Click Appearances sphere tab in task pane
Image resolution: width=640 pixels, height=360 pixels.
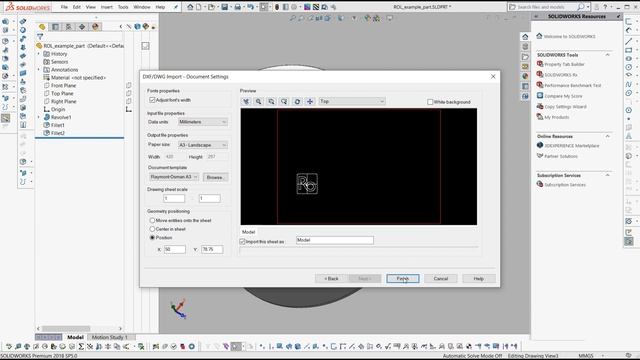point(525,76)
